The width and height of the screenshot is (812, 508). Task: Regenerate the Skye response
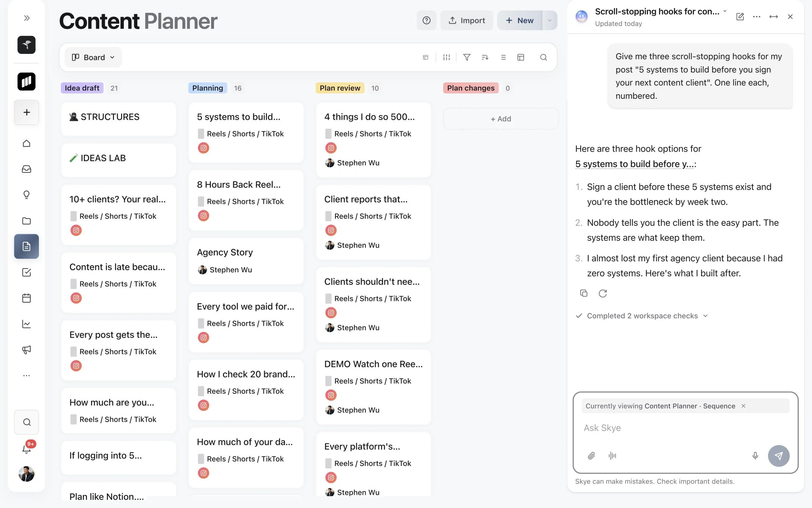603,293
